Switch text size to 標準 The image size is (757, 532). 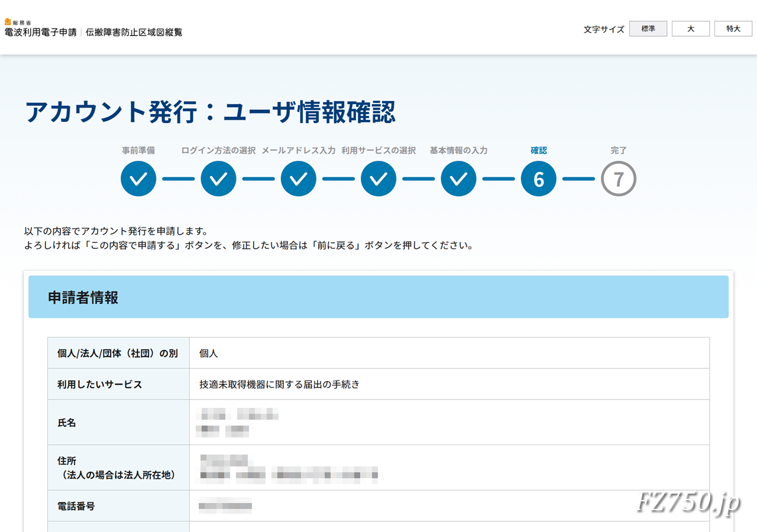point(648,28)
